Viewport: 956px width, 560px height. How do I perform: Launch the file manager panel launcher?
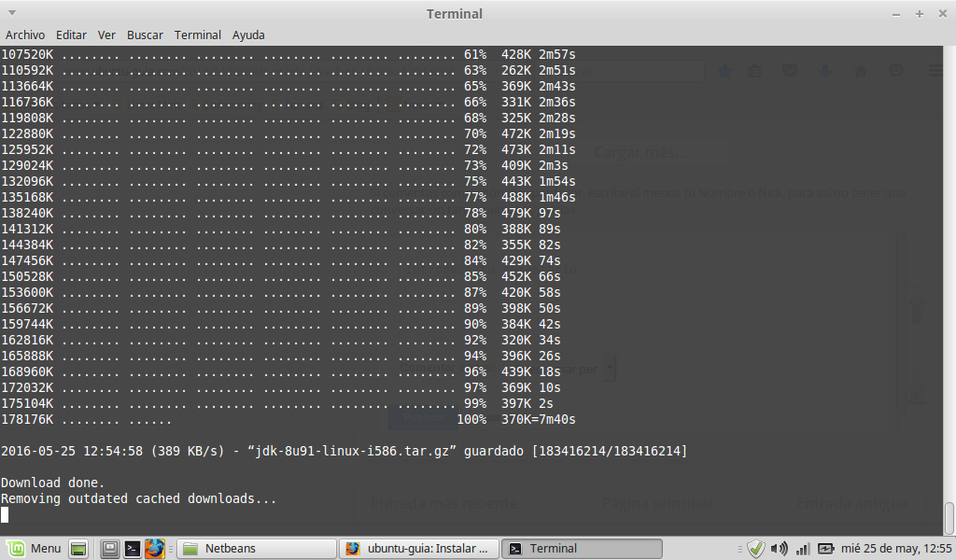click(110, 548)
